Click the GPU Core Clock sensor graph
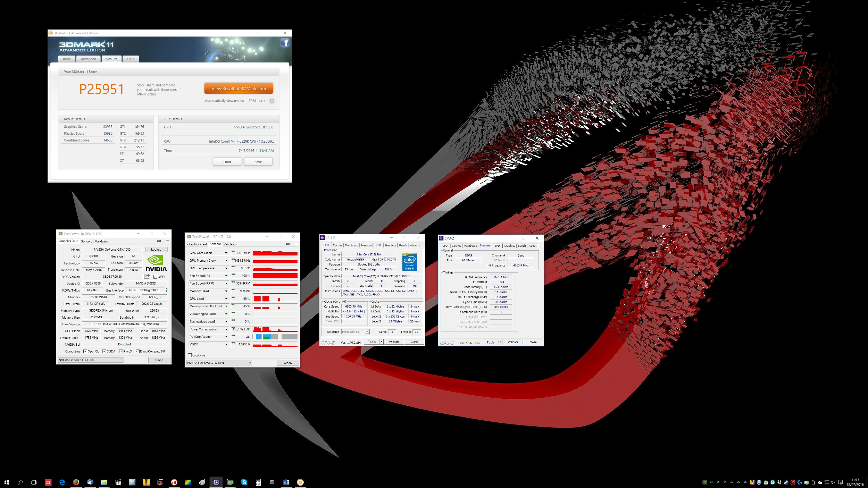The height and width of the screenshot is (488, 868). pyautogui.click(x=275, y=253)
